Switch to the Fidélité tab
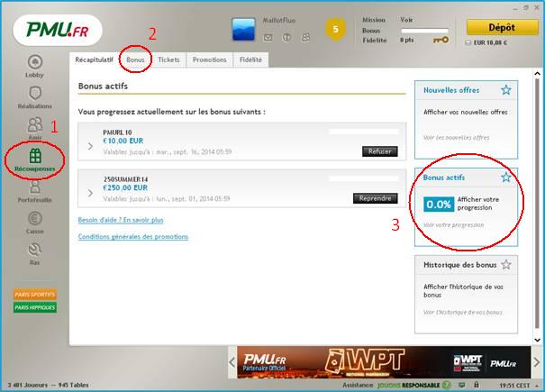Screen dimensions: 545x392 tap(250, 59)
